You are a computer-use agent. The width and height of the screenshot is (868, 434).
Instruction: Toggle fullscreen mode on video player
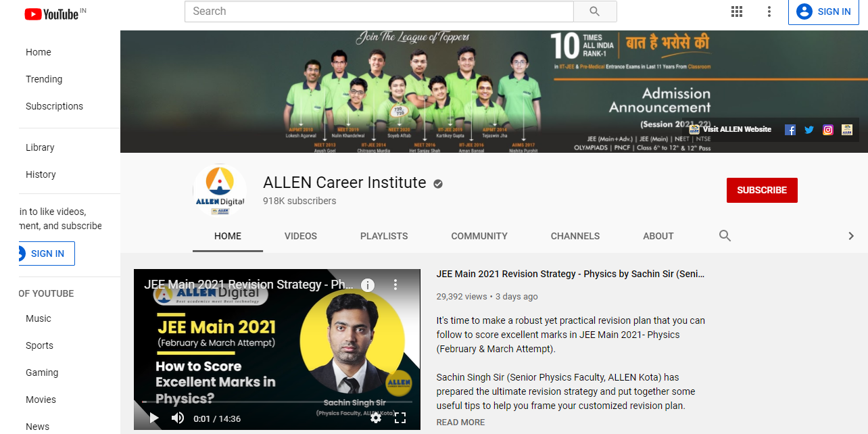(400, 418)
